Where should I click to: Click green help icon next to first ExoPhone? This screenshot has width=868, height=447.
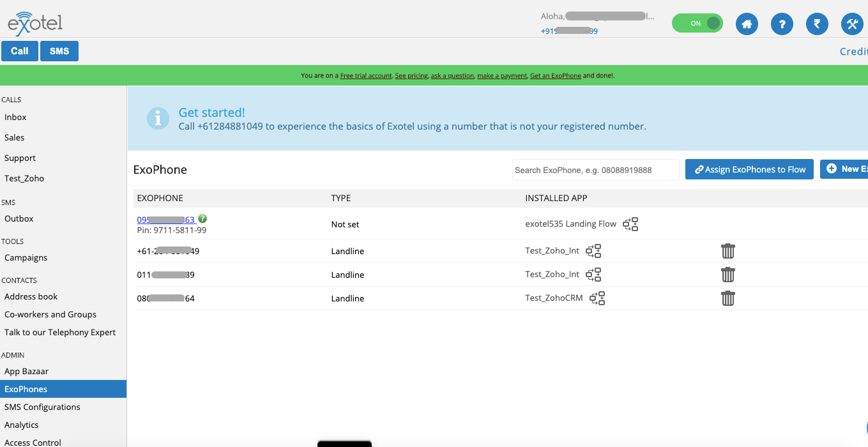coord(202,218)
